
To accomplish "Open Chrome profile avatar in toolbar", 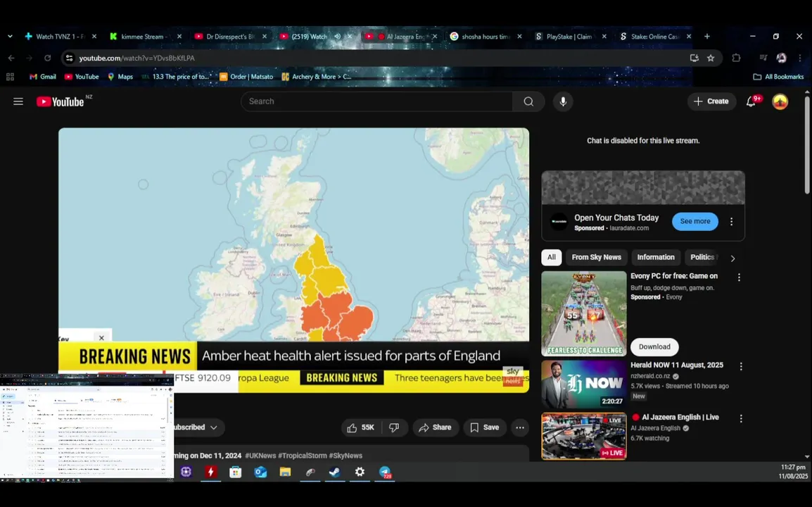I will pos(782,58).
